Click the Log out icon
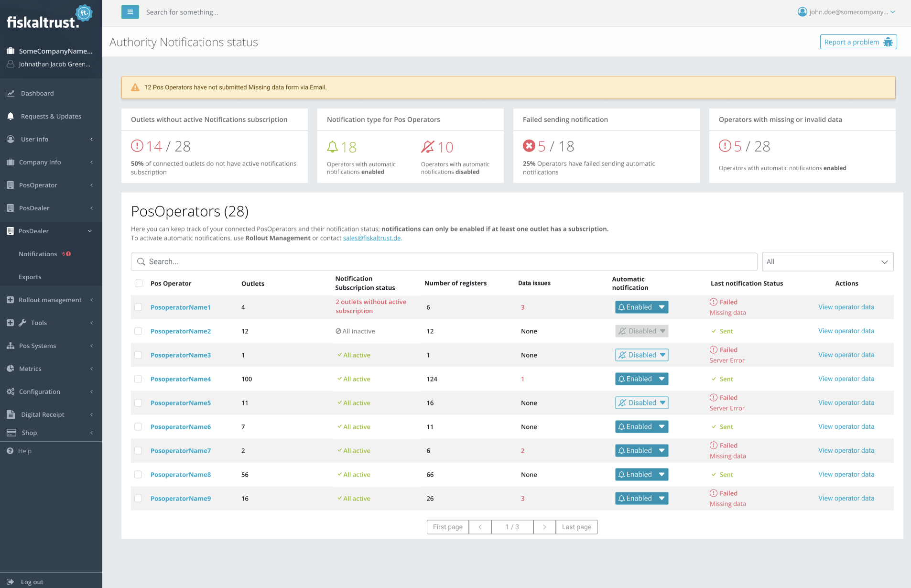 [x=11, y=582]
